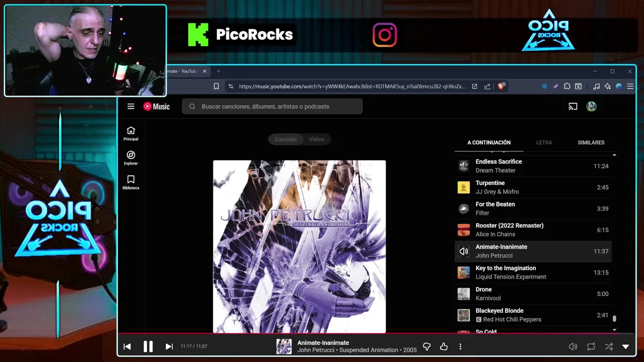Play Rooster (2022 Remaster) in queue
644x362 pixels.
(533, 230)
